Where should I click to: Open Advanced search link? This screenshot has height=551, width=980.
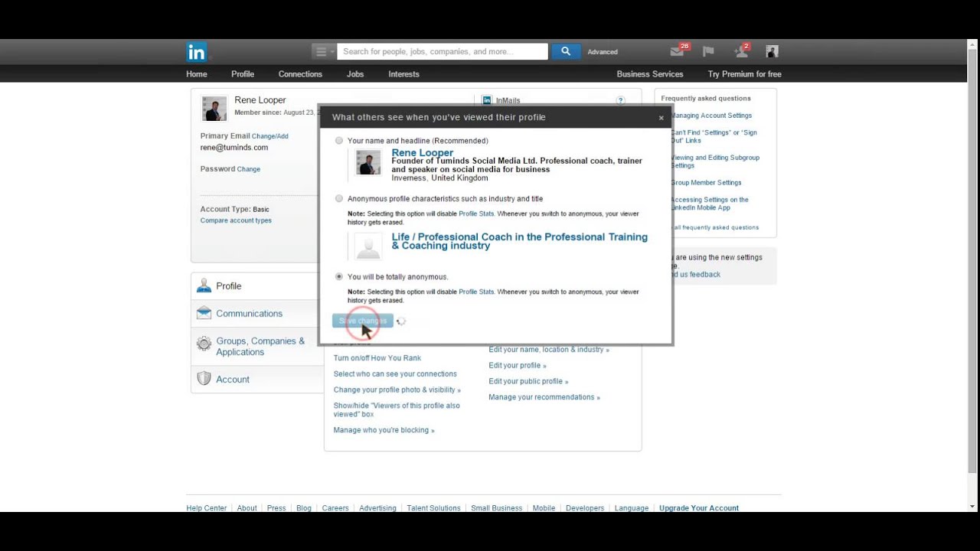603,52
